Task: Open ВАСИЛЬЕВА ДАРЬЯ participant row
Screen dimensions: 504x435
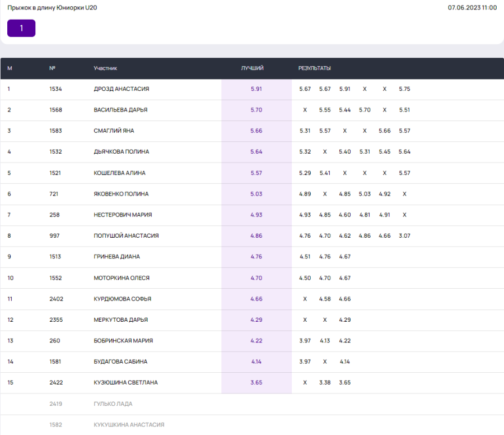Action: [120, 110]
